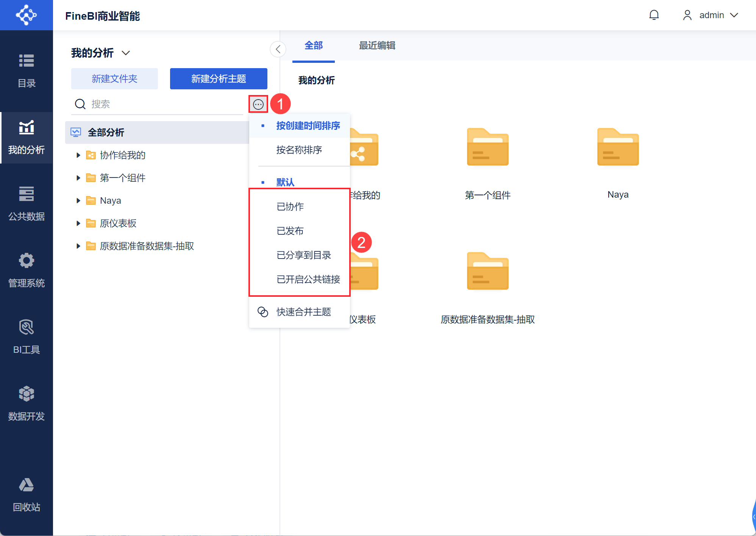Click the 原数据准备数据集-抽取 folder tree icon

(91, 246)
